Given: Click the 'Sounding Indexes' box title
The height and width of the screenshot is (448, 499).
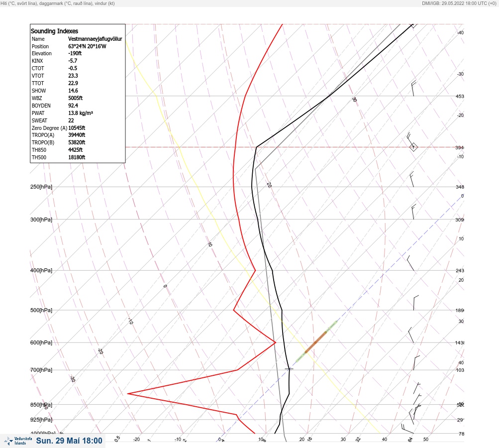Looking at the screenshot, I should 54,31.
